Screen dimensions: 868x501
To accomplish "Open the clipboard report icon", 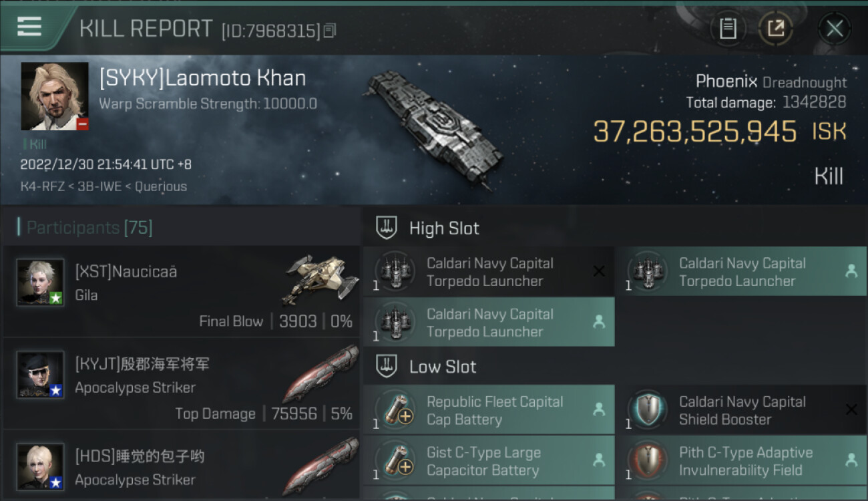I will click(x=728, y=28).
